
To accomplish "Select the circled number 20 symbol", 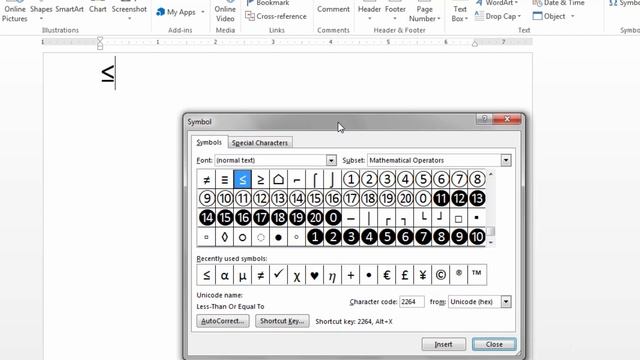I will (405, 198).
